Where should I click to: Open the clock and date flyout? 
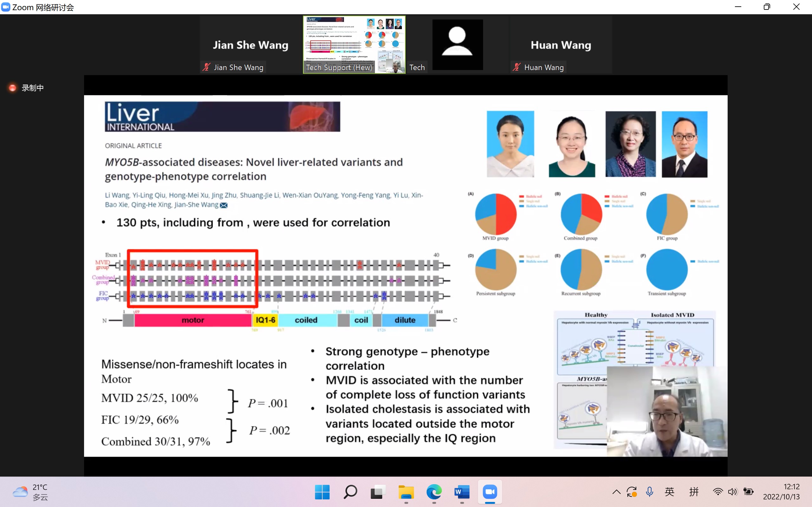click(782, 492)
